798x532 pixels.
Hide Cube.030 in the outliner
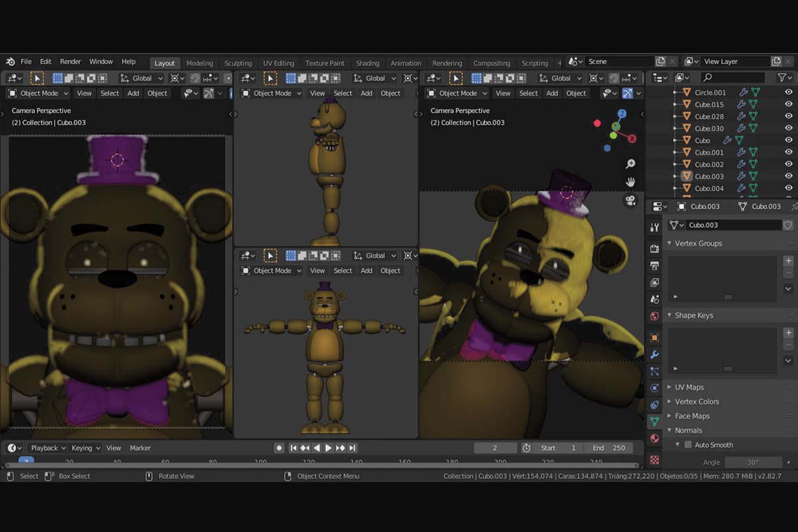coord(789,128)
